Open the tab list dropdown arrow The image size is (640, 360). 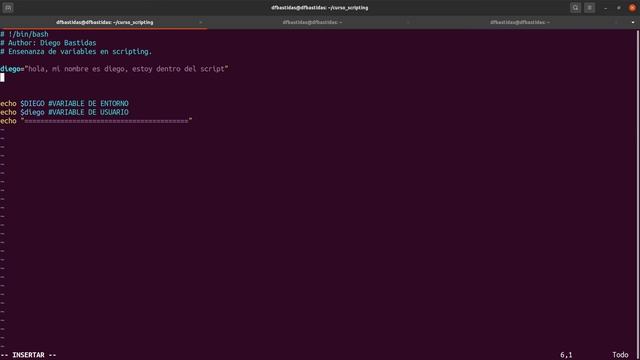(633, 22)
